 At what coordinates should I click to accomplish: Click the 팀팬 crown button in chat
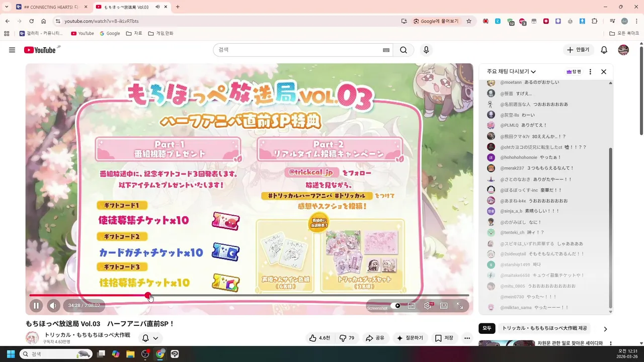tap(574, 72)
